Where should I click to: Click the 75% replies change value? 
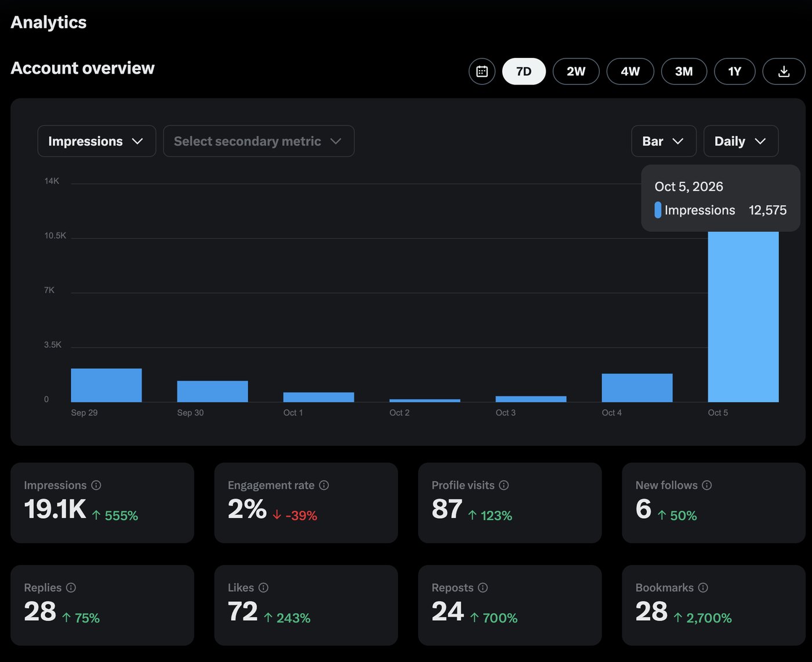click(87, 618)
